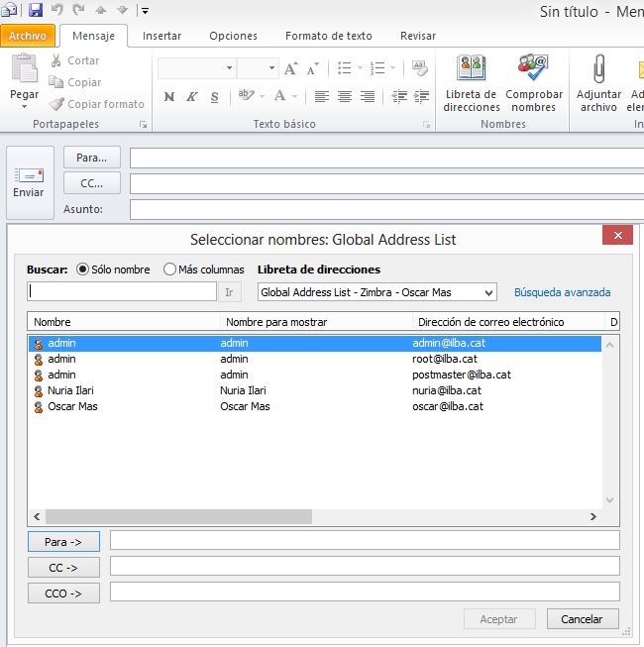Toggle bold (N) formatting
This screenshot has width=644, height=647.
(169, 97)
